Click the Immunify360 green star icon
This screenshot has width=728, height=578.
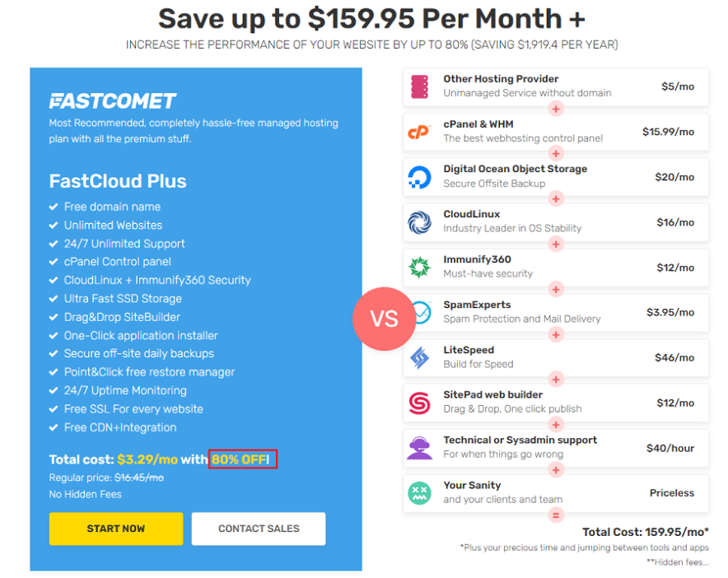coord(419,268)
